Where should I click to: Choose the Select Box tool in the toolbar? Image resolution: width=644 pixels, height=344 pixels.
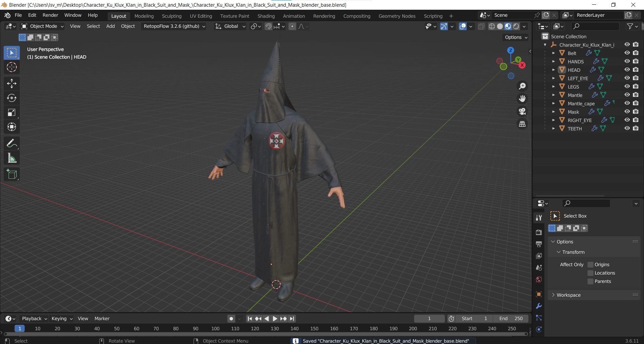[x=12, y=53]
